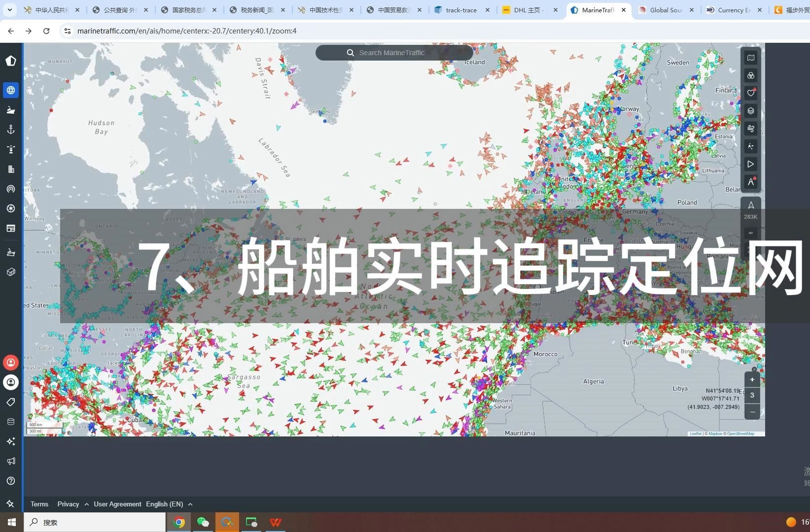
Task: Open WPS Office from the taskbar
Action: pos(276,522)
